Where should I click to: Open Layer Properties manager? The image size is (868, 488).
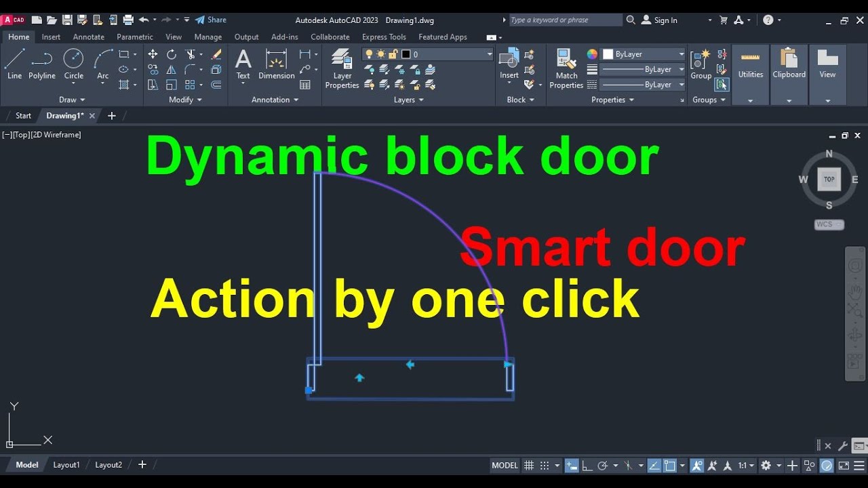point(342,68)
